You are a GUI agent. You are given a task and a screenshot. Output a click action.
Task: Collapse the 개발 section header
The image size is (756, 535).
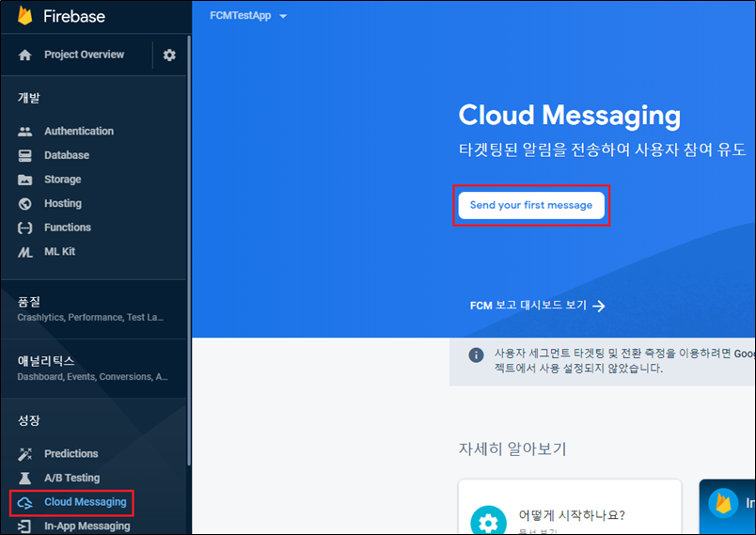pos(29,98)
